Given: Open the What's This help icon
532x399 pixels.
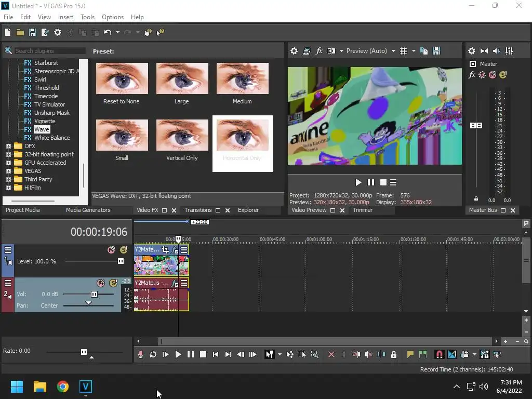Looking at the screenshot, I should click(160, 32).
